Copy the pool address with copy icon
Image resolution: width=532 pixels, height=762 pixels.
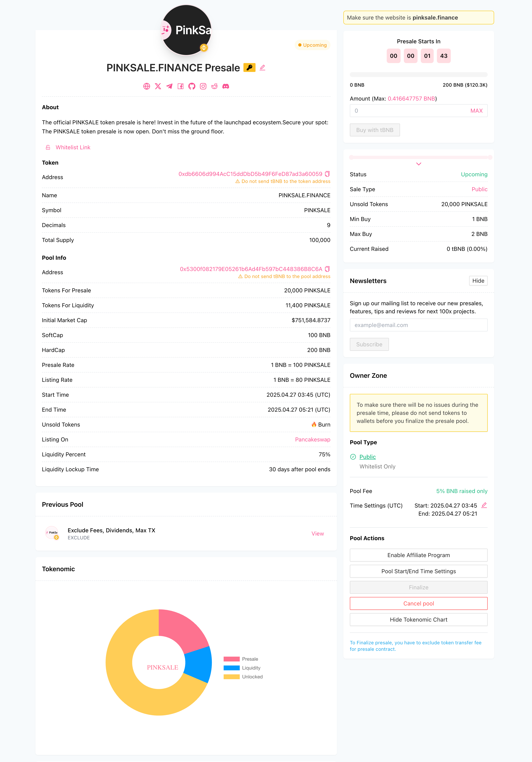[x=327, y=269]
